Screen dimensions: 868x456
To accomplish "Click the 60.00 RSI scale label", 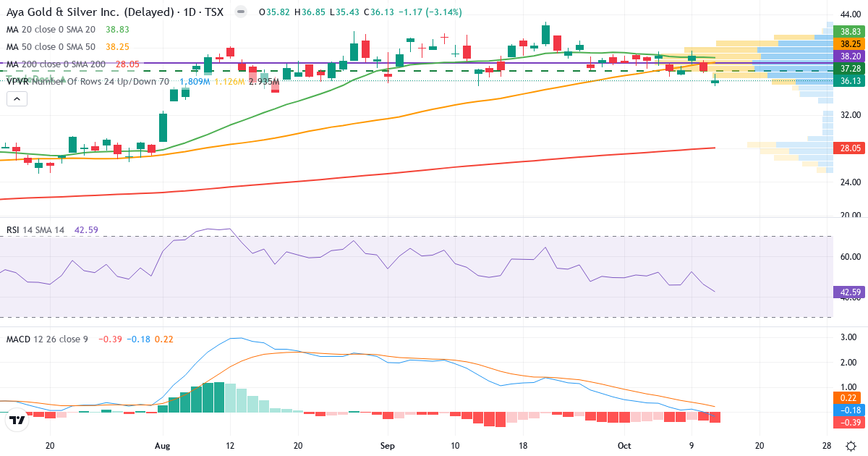I will pos(850,256).
